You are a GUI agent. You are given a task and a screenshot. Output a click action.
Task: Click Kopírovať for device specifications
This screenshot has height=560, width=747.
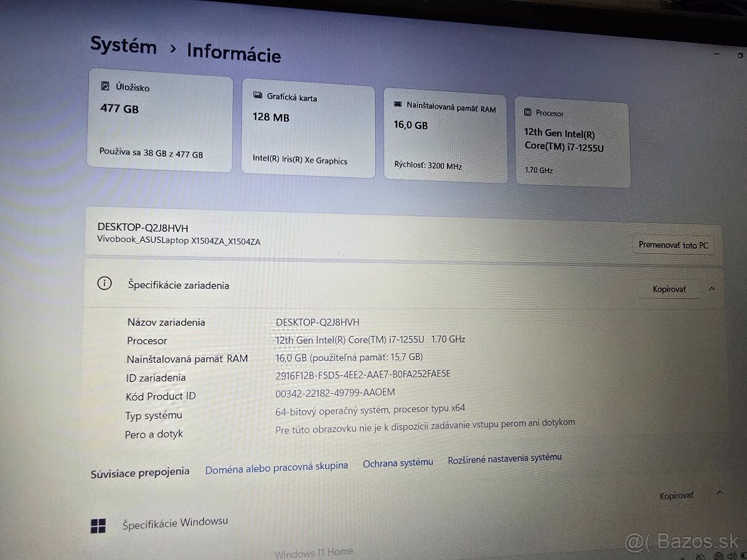point(670,289)
